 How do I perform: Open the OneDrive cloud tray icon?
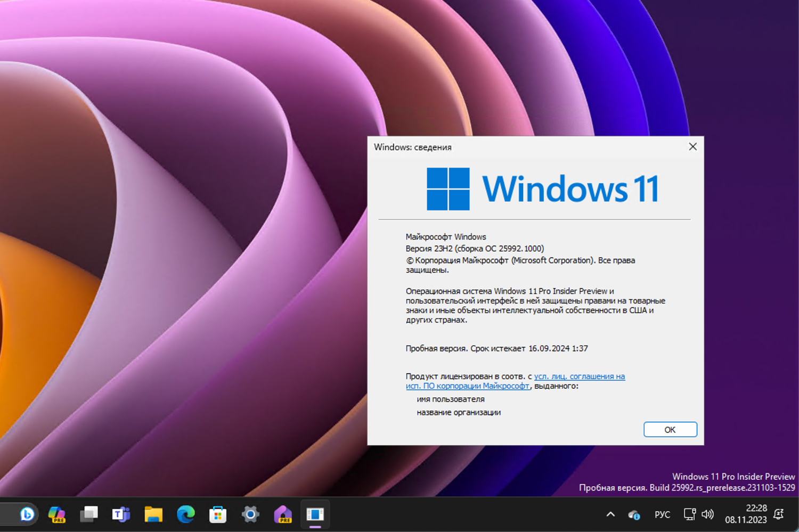(x=634, y=514)
